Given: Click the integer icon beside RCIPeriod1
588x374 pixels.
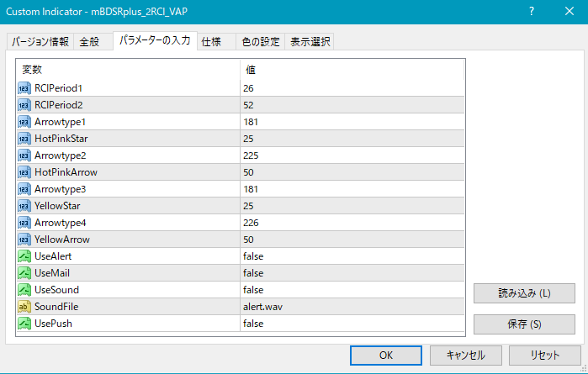Looking at the screenshot, I should [x=24, y=88].
